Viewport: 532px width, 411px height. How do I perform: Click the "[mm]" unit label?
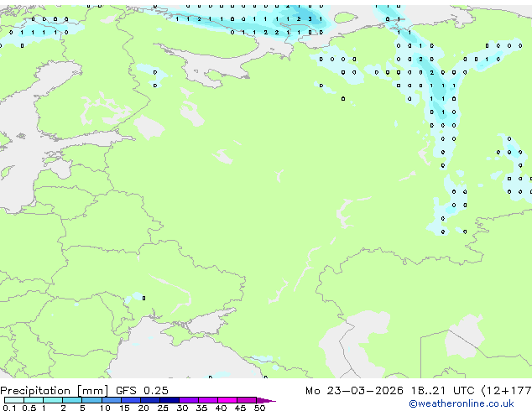point(93,391)
